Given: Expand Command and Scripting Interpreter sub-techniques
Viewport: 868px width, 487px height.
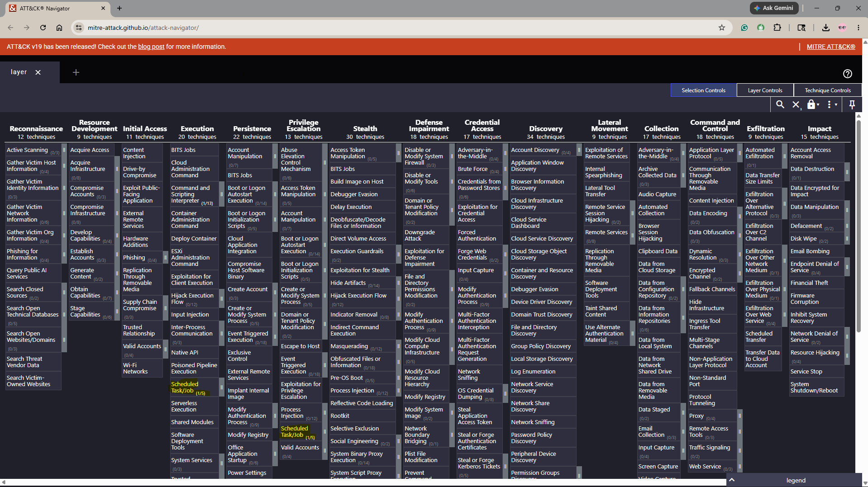Looking at the screenshot, I should click(221, 194).
